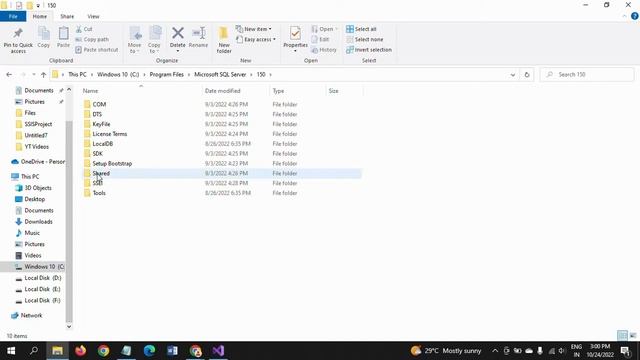This screenshot has height=360, width=640.
Task: Open Word from the taskbar
Action: tap(172, 351)
